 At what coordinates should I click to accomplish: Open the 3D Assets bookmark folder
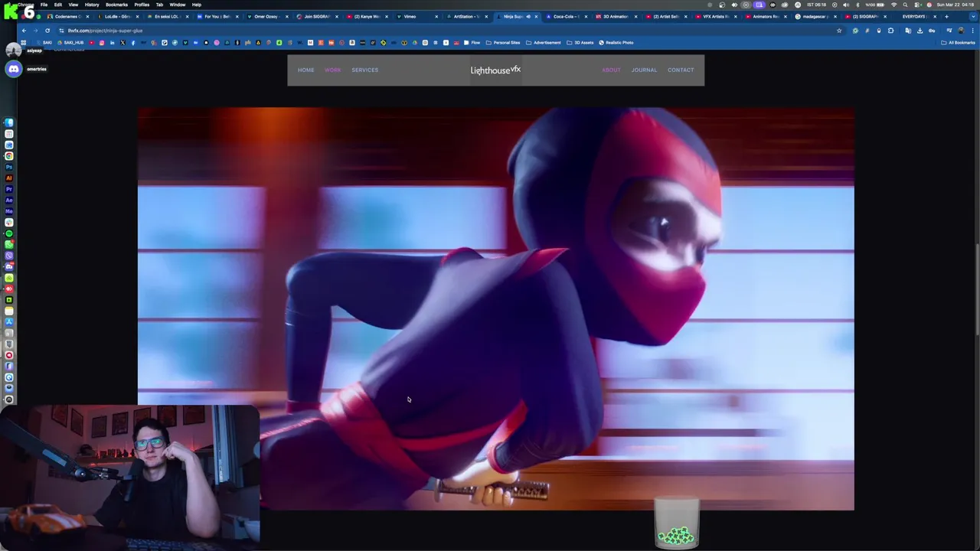click(580, 43)
